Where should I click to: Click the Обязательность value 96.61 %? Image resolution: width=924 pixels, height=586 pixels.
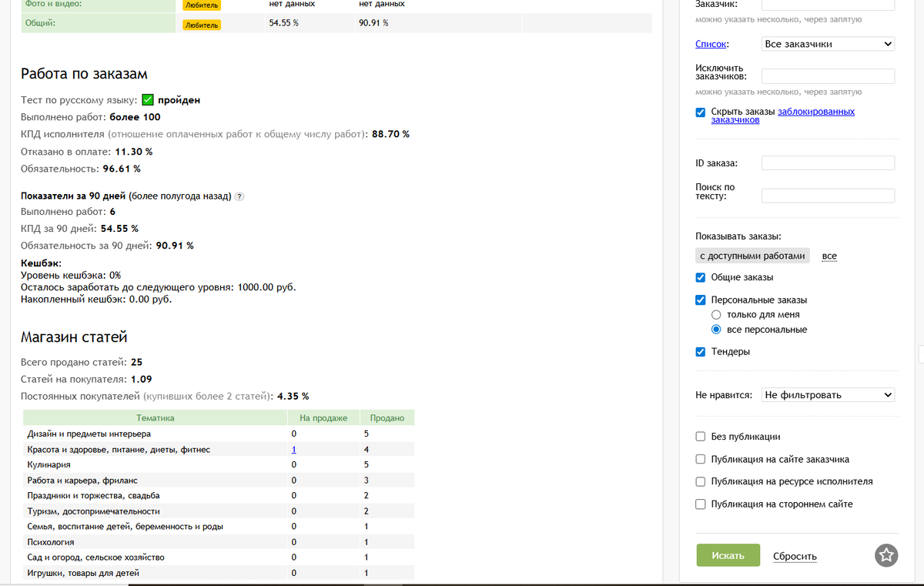pos(122,168)
